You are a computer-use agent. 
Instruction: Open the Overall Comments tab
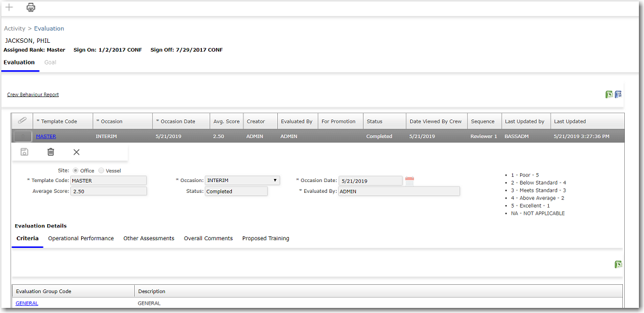click(208, 238)
